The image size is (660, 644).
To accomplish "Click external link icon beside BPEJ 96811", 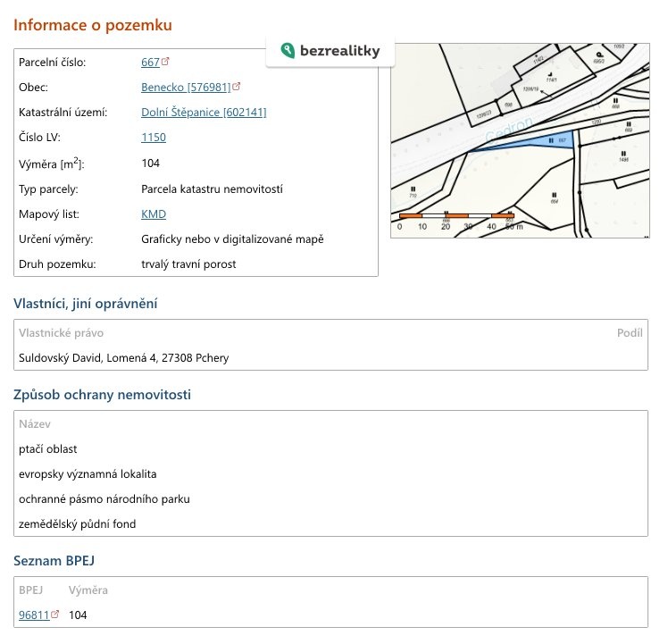I will (x=55, y=615).
